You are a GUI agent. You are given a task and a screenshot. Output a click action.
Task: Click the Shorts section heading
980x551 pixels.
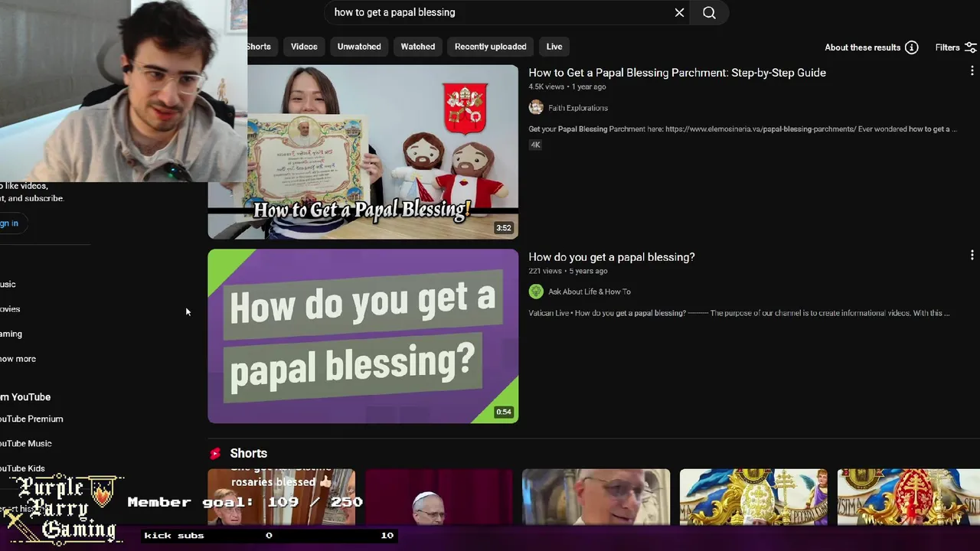[248, 453]
